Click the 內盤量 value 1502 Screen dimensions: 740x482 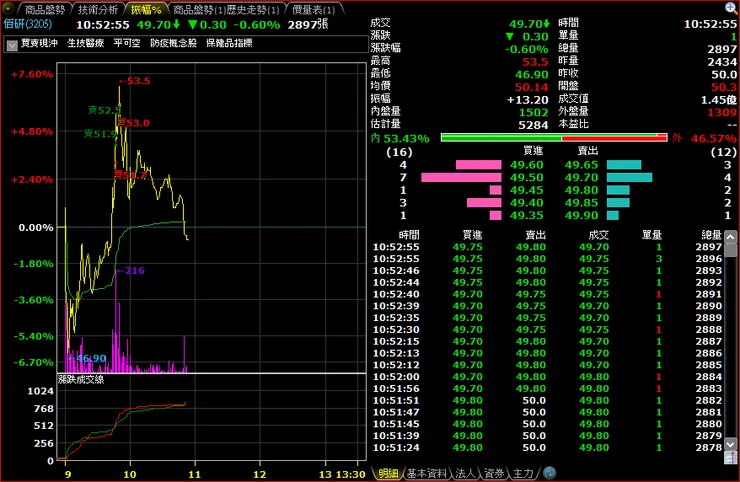(x=534, y=112)
